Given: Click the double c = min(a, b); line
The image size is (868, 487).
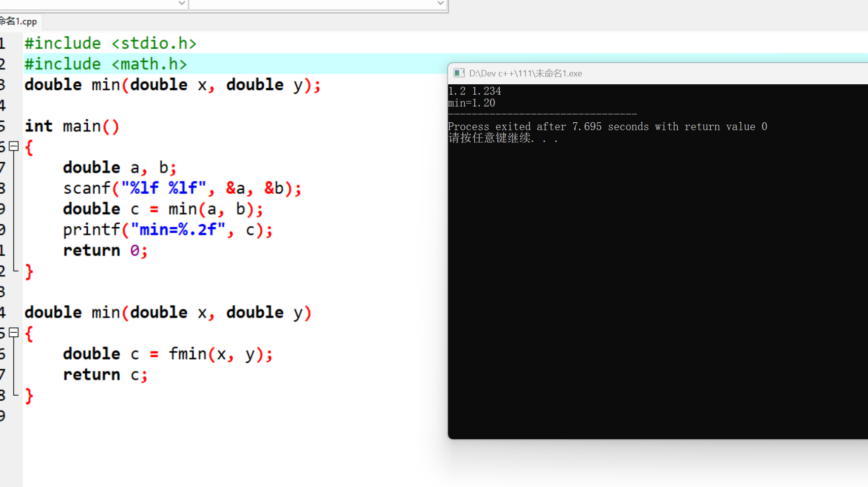Looking at the screenshot, I should tap(163, 209).
